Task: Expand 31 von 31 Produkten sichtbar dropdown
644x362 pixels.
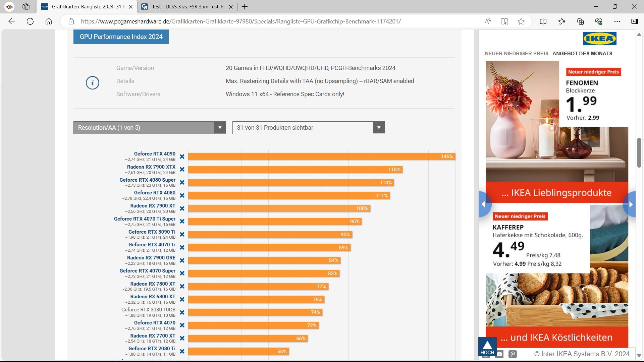Action: (x=308, y=128)
